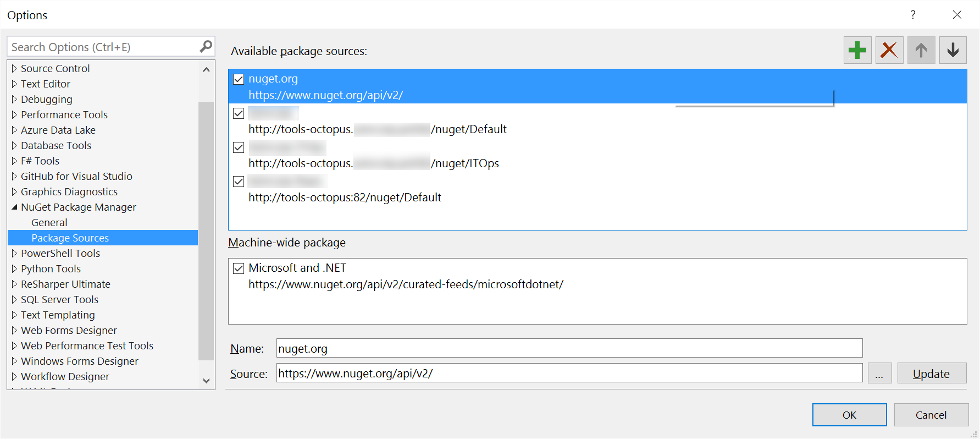Close the Options dialog
This screenshot has width=980, height=439.
pos(957,15)
